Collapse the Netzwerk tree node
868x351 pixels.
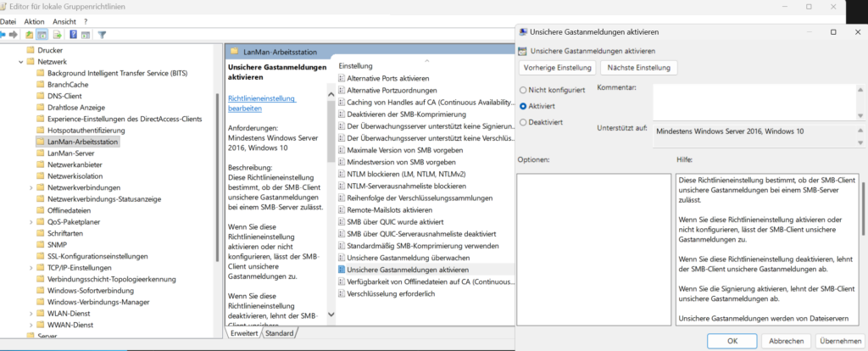click(x=19, y=62)
